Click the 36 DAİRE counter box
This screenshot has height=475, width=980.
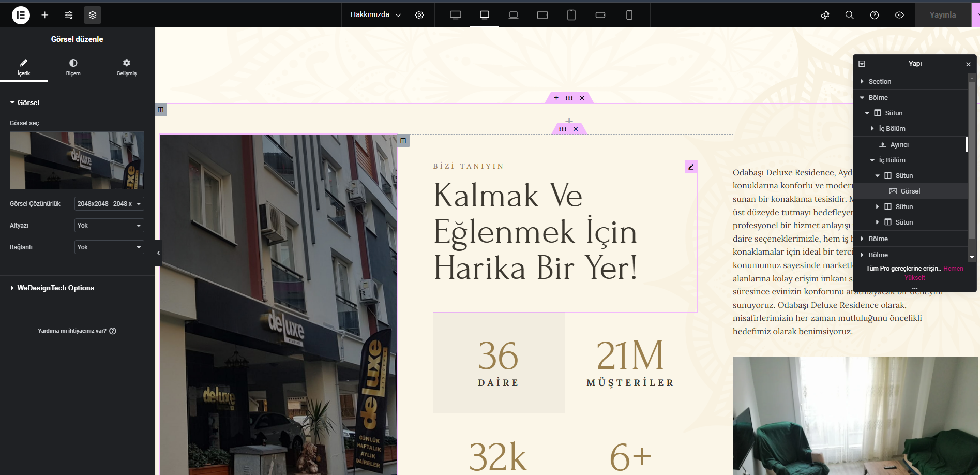pos(499,363)
